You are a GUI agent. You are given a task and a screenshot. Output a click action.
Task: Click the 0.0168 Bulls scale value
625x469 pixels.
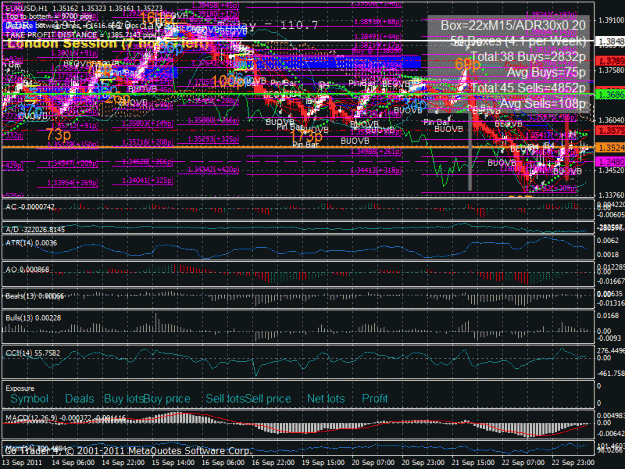[x=608, y=316]
